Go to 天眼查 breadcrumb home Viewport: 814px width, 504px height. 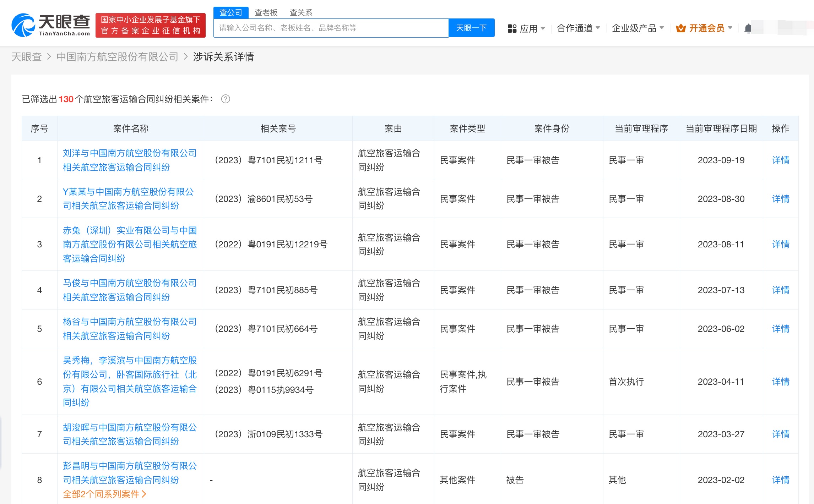pyautogui.click(x=27, y=57)
